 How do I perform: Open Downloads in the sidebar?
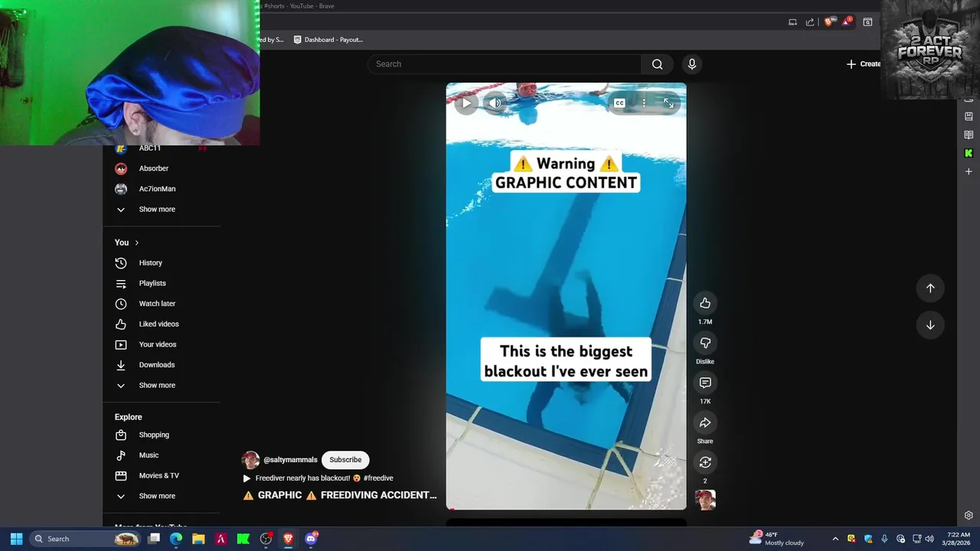pyautogui.click(x=162, y=365)
